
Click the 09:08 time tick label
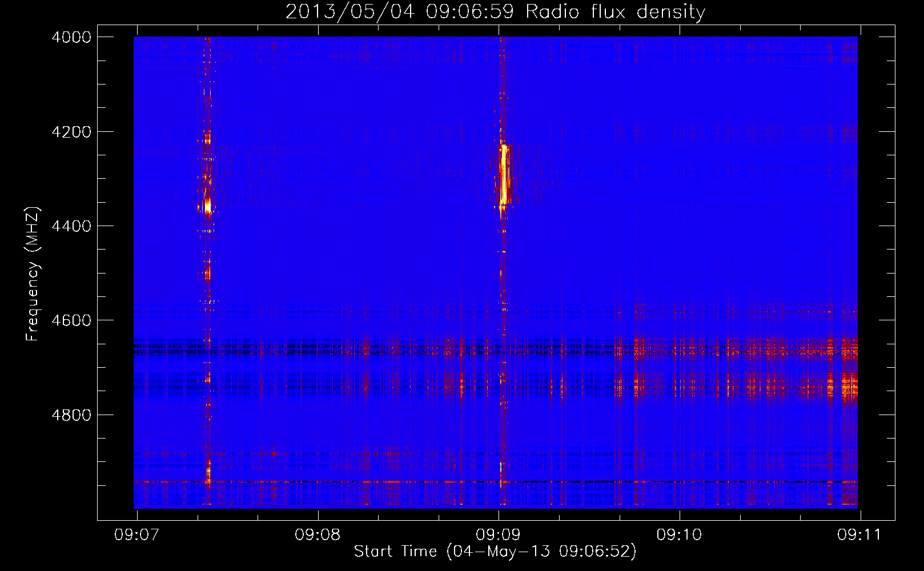[x=318, y=535]
